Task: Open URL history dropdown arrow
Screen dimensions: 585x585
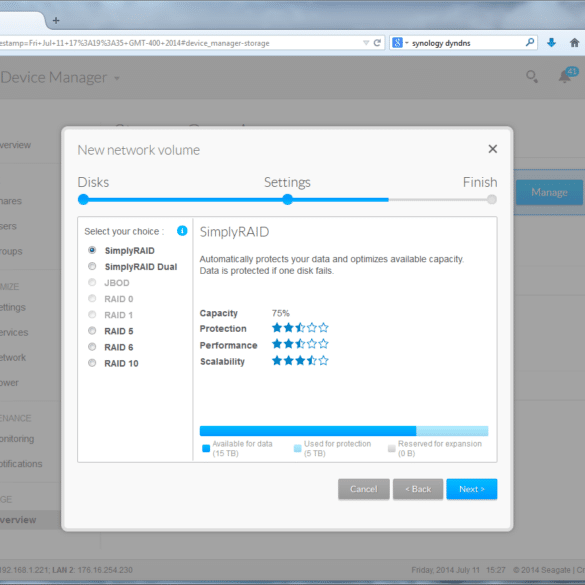Action: pos(366,43)
